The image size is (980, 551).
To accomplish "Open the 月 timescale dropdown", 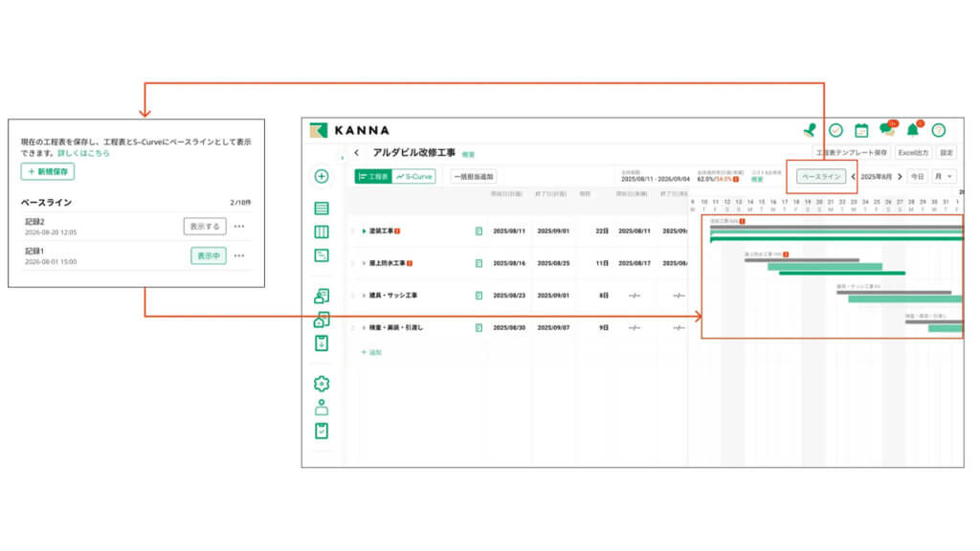I will 943,177.
